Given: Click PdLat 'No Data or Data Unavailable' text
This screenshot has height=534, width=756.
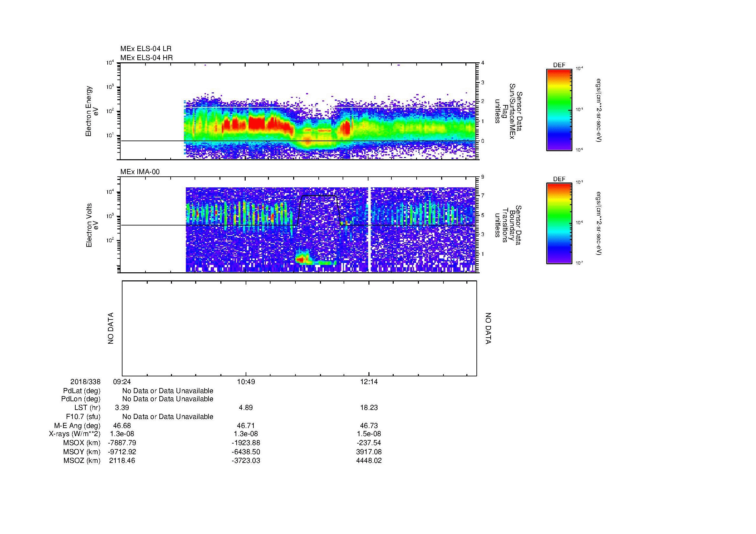Looking at the screenshot, I should pyautogui.click(x=168, y=391).
